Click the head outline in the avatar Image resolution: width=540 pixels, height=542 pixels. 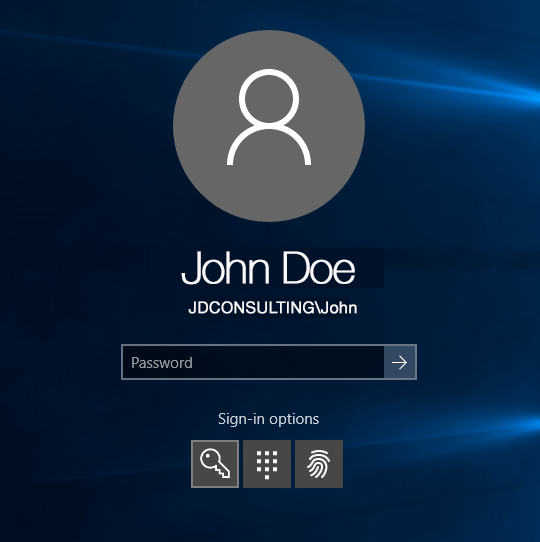point(269,97)
